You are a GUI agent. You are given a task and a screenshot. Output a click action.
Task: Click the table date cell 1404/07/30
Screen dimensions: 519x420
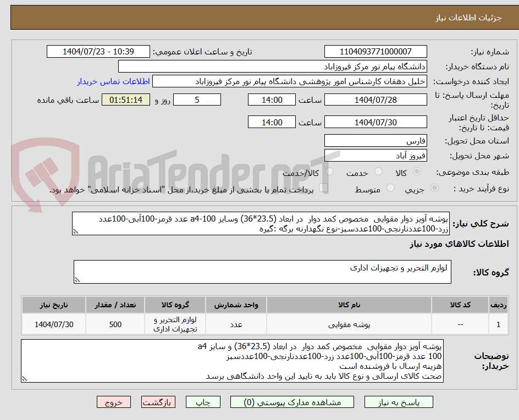[x=54, y=324]
